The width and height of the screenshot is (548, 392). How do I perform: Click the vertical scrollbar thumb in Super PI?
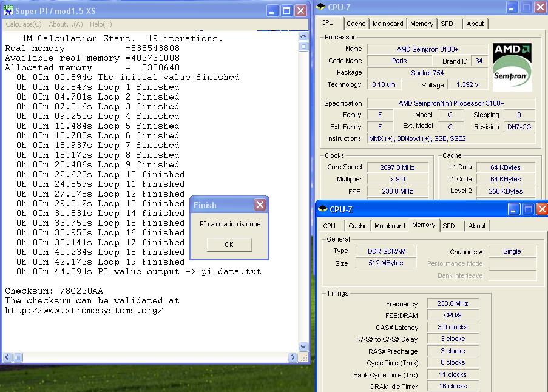[303, 46]
